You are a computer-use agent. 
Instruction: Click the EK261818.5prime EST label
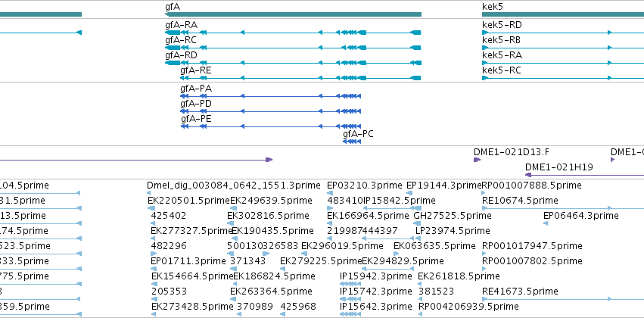[x=459, y=276]
